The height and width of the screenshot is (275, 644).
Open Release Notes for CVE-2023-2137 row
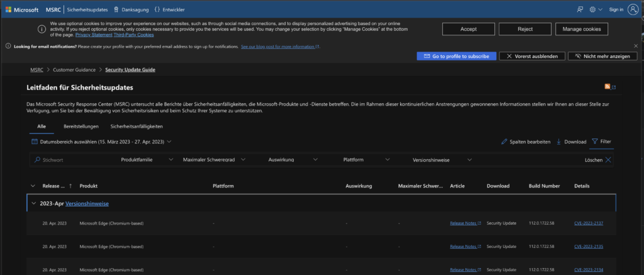tap(465, 223)
